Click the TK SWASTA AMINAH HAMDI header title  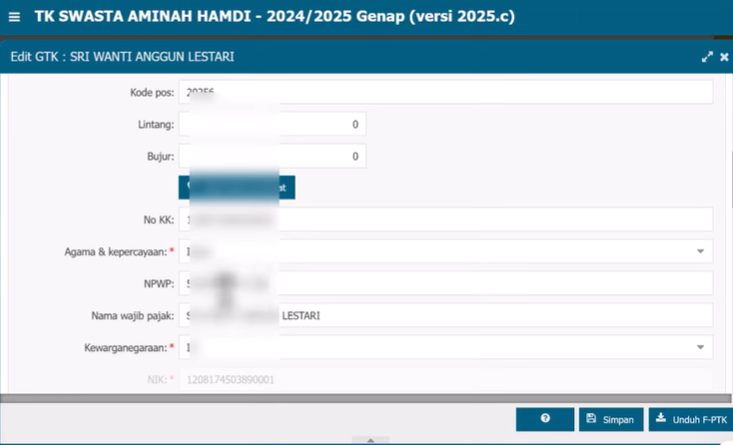tap(274, 16)
